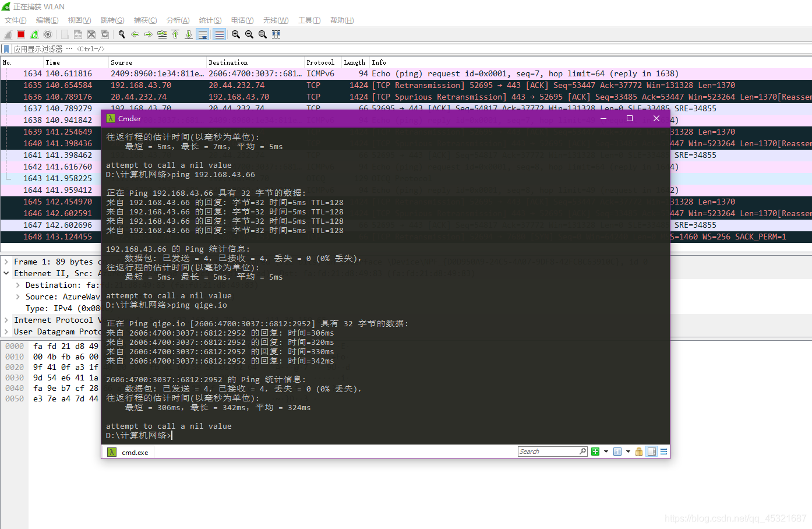Click the Time column header
This screenshot has height=529, width=812.
(76, 62)
